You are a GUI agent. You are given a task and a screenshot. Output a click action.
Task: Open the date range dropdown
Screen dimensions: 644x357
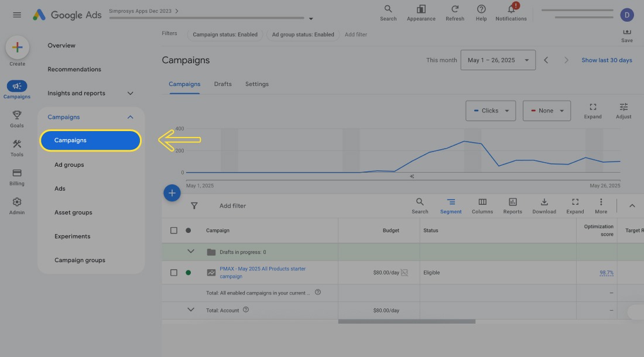pyautogui.click(x=498, y=60)
